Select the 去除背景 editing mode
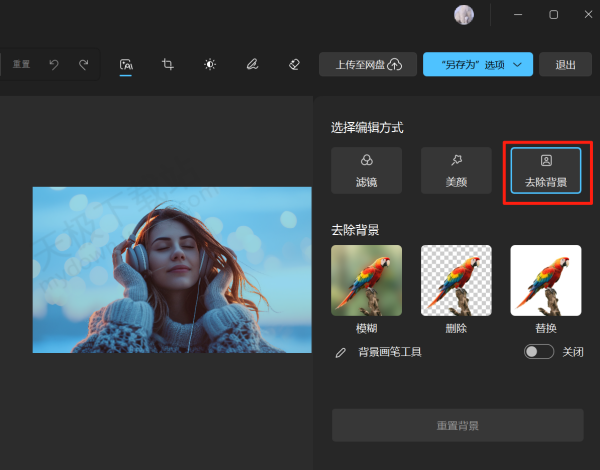Image resolution: width=600 pixels, height=470 pixels. (546, 170)
